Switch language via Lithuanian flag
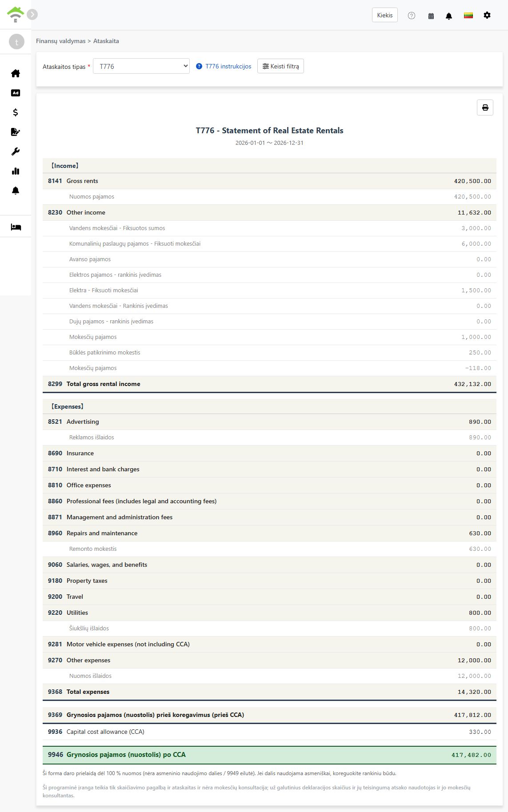Image resolution: width=508 pixels, height=812 pixels. (468, 16)
